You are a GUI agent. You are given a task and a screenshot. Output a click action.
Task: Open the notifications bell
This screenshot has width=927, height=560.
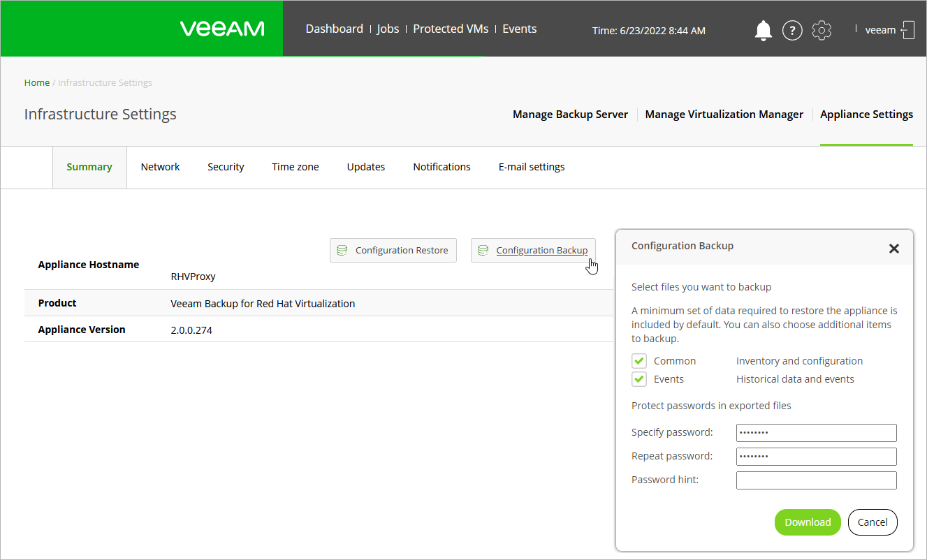pos(764,30)
